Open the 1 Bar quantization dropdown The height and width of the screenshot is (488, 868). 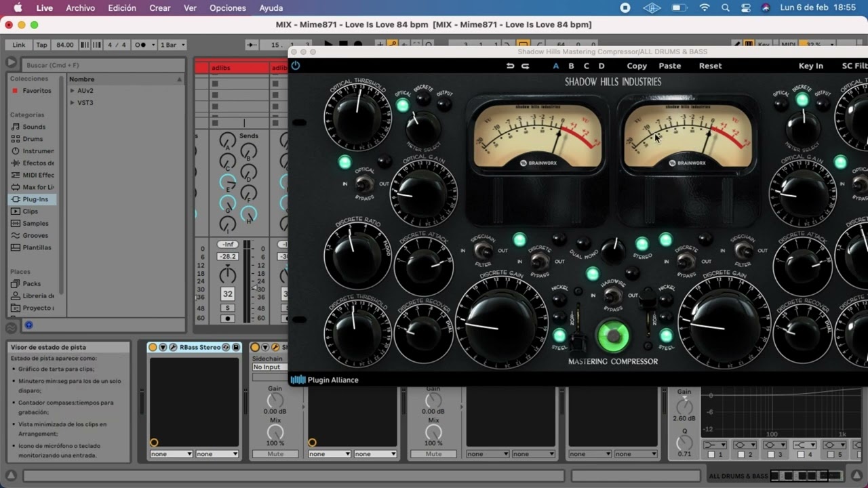[x=172, y=45]
